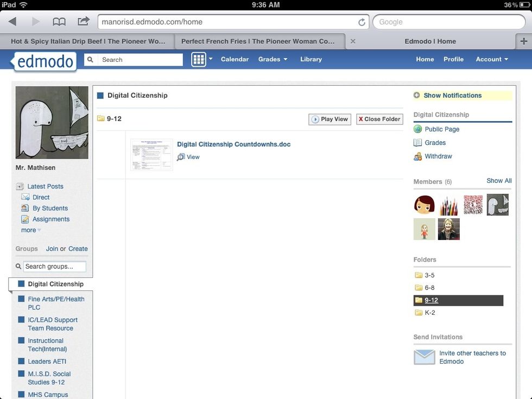Click Withdraw from group
The image size is (532, 399).
(x=438, y=156)
